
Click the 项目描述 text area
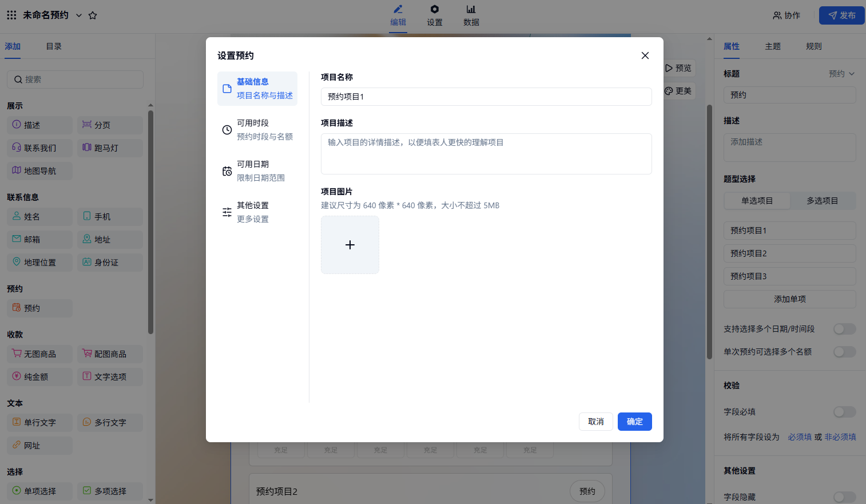pos(486,154)
